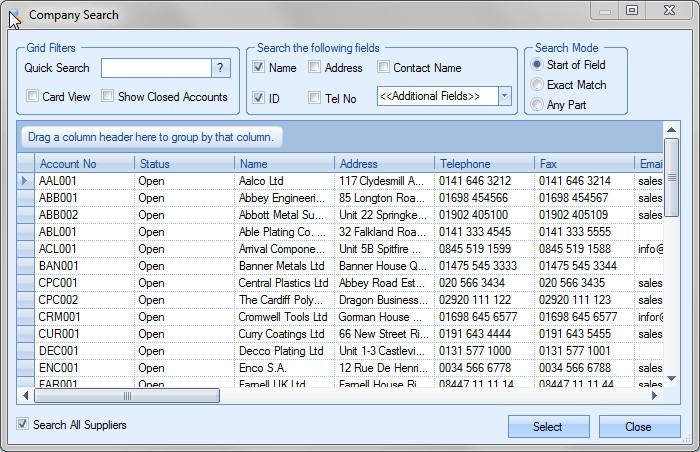Select the Exact Match search mode
Image resolution: width=700 pixels, height=452 pixels.
(x=538, y=85)
